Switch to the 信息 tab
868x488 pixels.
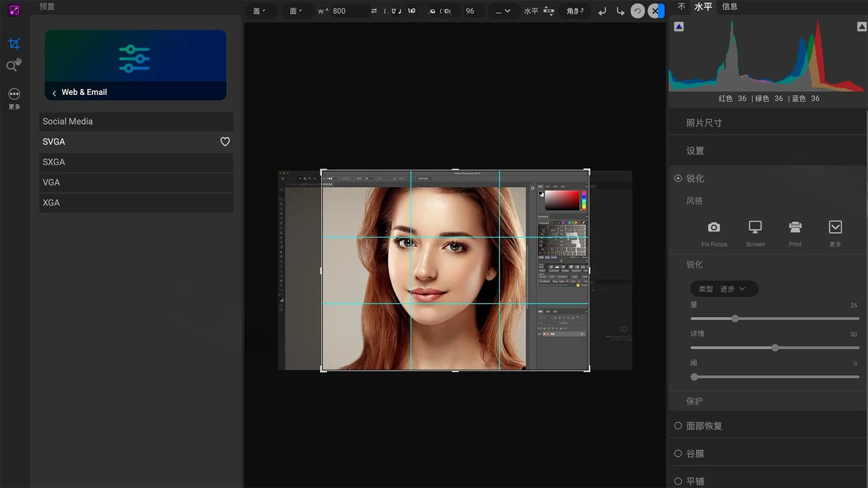729,7
